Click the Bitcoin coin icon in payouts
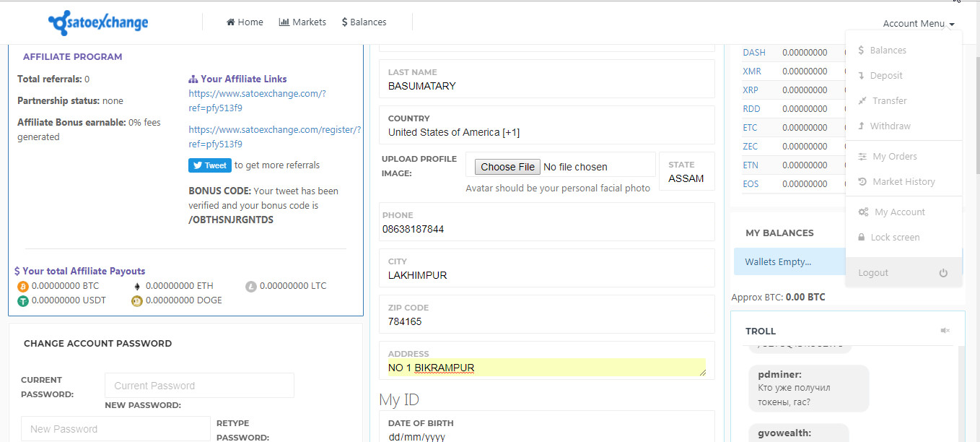The image size is (980, 442). click(x=23, y=286)
